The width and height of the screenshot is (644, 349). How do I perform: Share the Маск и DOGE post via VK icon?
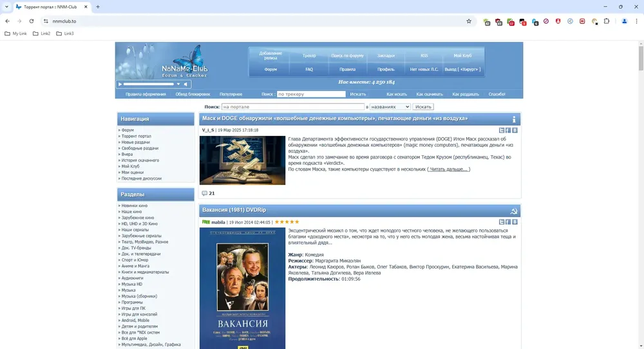tap(515, 130)
